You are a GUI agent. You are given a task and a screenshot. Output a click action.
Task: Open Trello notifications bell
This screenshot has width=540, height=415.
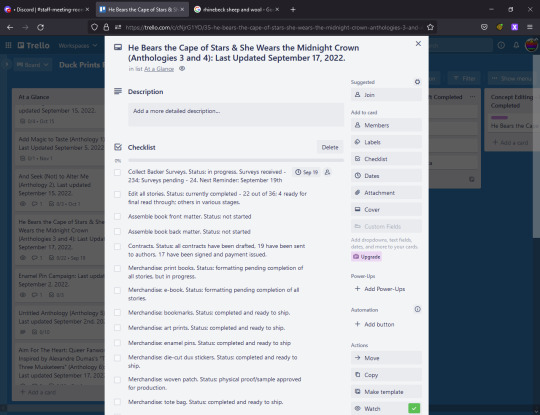pyautogui.click(x=516, y=45)
